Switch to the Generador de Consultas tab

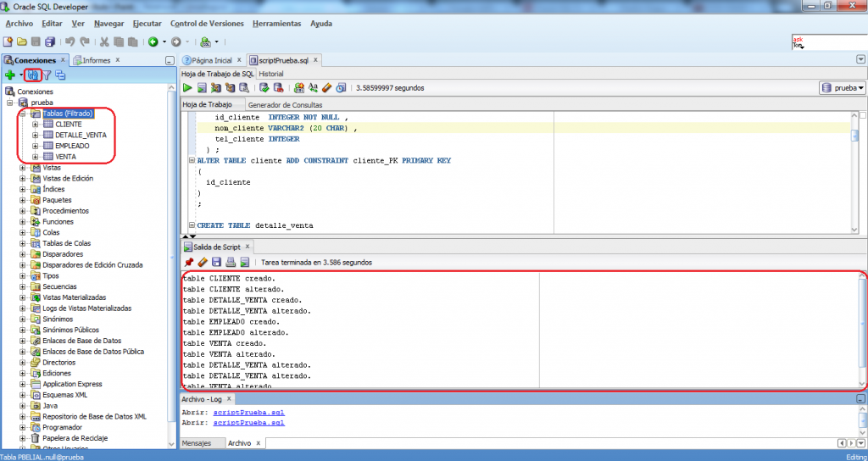[285, 104]
